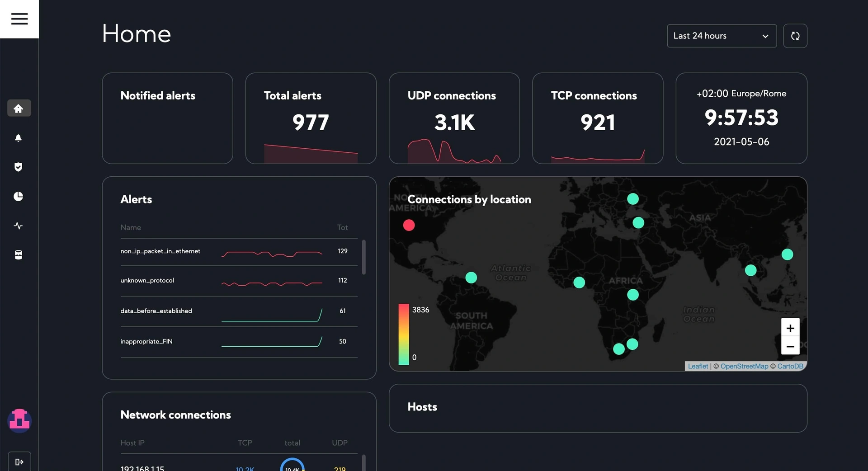Open the activity pulse sidebar icon
This screenshot has height=471, width=868.
click(19, 226)
